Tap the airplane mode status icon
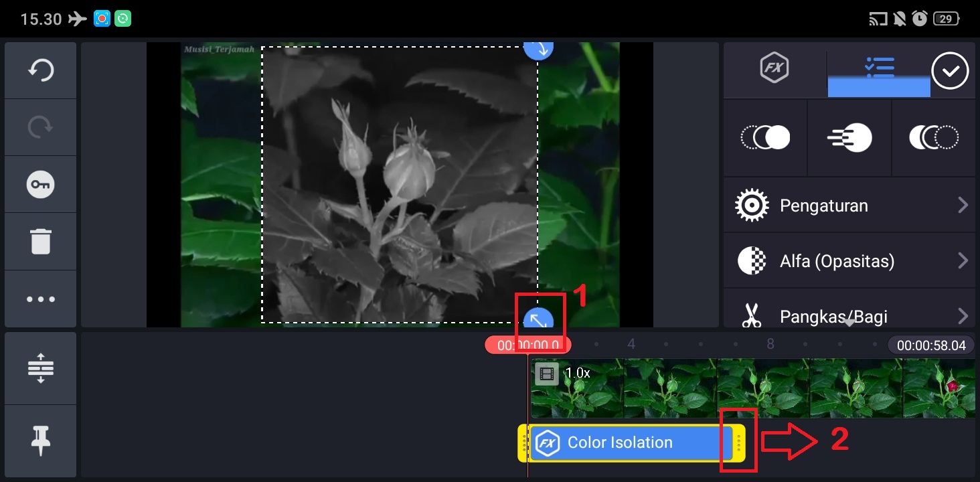 78,19
